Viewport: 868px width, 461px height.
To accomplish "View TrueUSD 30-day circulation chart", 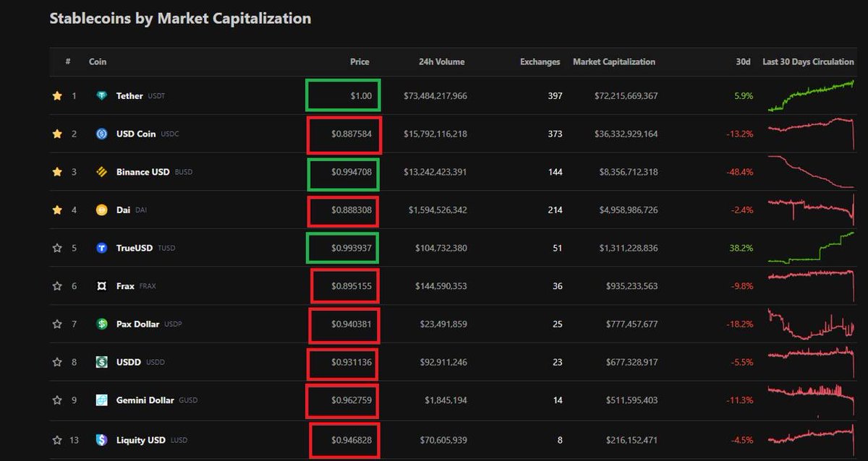I will (811, 247).
